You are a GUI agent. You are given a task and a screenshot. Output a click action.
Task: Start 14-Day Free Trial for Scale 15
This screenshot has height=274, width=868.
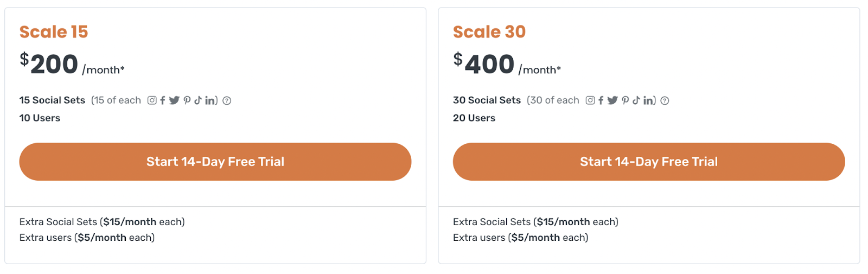point(215,162)
